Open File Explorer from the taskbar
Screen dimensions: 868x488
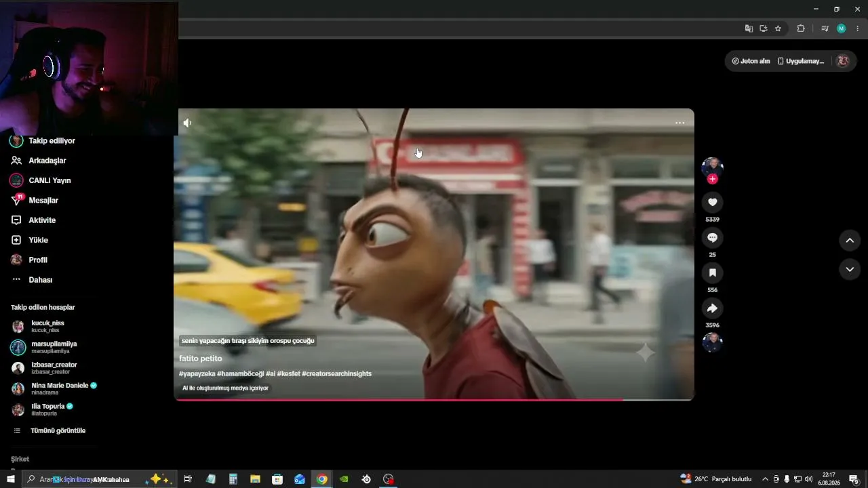coord(255,479)
